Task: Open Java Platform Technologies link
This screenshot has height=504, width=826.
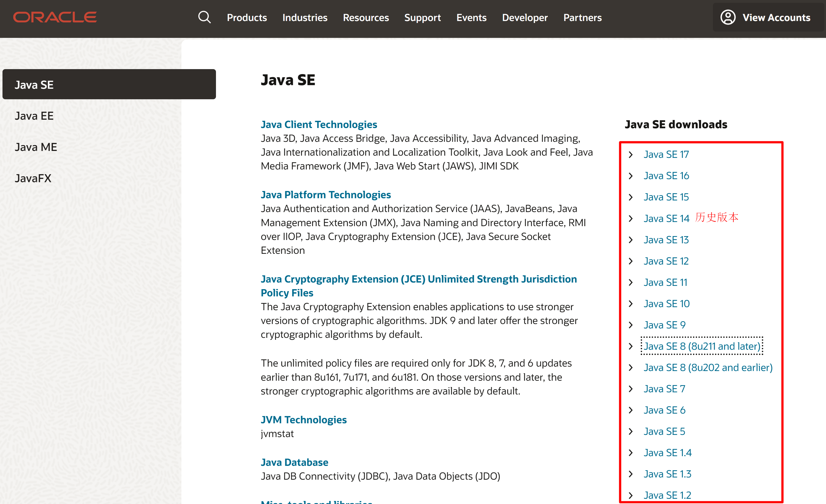Action: click(326, 195)
